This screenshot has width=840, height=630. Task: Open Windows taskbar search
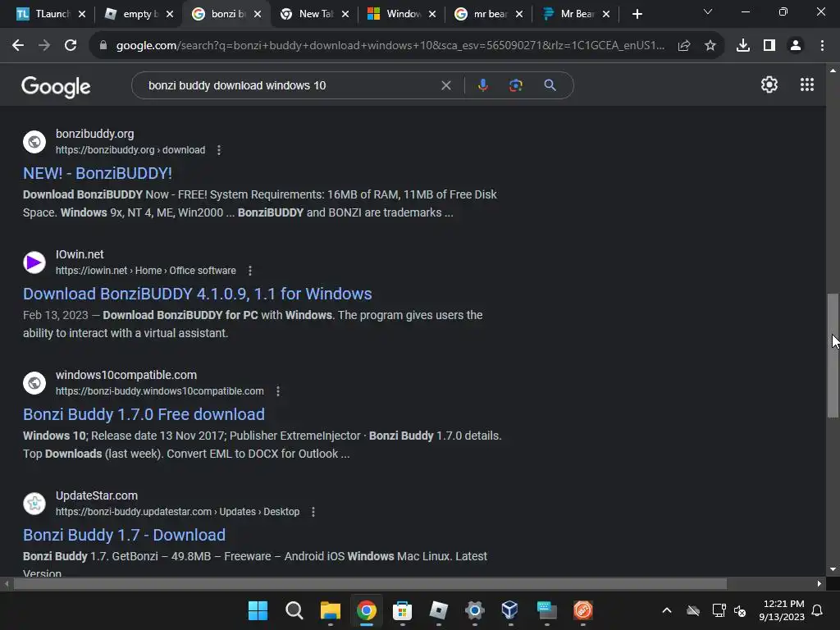[294, 610]
